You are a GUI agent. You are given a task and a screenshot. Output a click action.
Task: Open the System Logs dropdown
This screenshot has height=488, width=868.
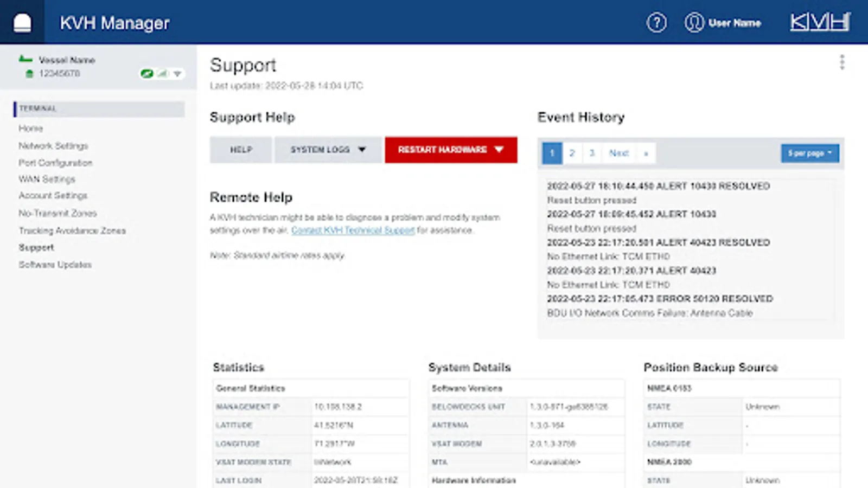pyautogui.click(x=328, y=150)
